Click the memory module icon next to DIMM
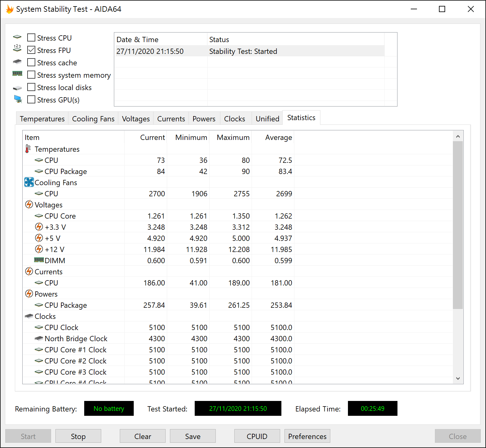Viewport: 486px width, 448px height. pos(39,260)
